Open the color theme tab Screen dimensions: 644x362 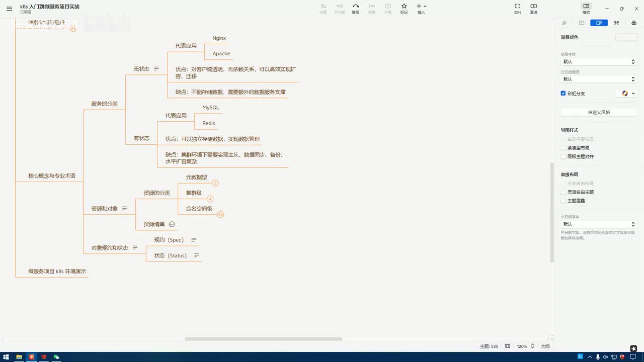[x=633, y=23]
